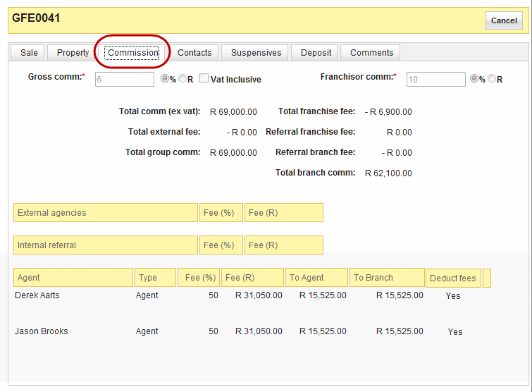The image size is (532, 392).
Task: Select the Jason Brooks agent row
Action: tap(41, 331)
